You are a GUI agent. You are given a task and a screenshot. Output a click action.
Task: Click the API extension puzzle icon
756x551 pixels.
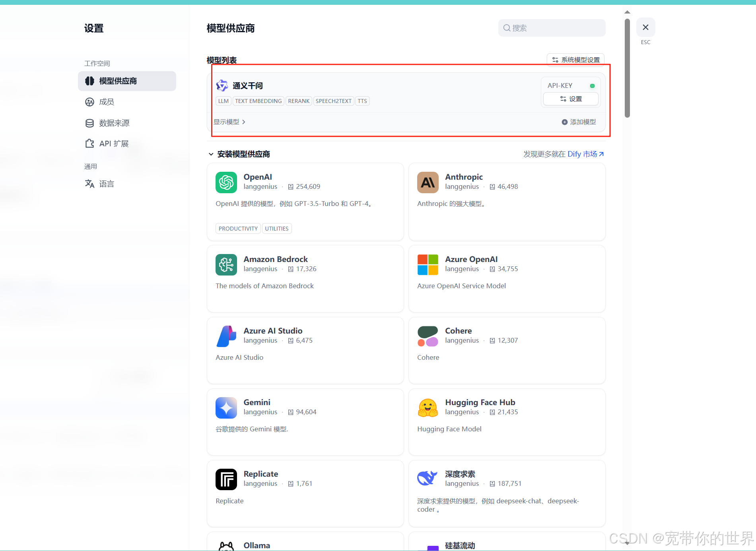89,144
